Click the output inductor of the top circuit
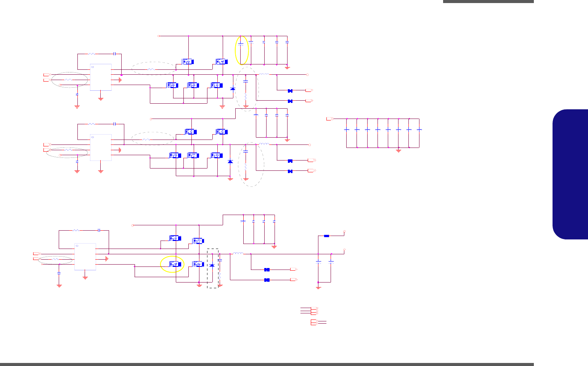588x366 pixels. click(264, 74)
